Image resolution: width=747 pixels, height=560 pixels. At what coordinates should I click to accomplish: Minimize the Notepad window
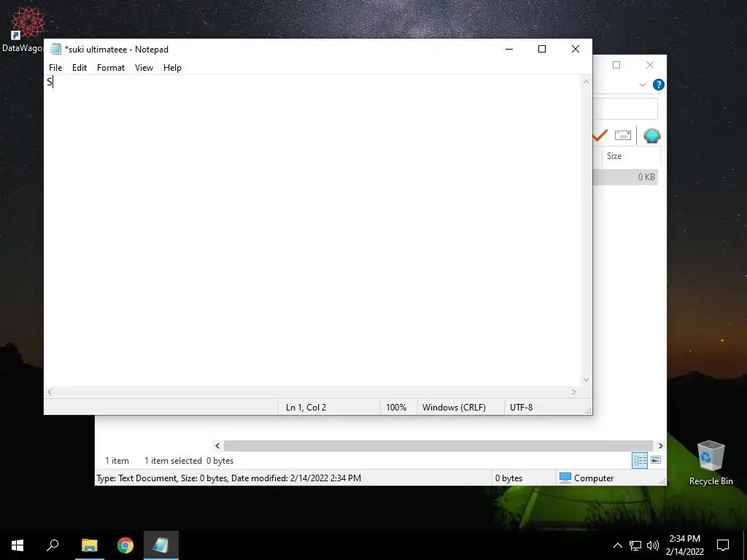coord(508,49)
